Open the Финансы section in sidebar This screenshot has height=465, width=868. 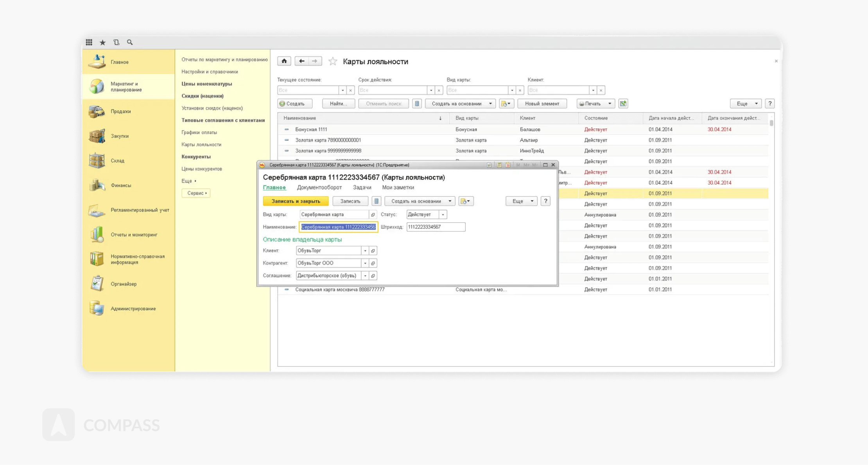click(x=121, y=185)
